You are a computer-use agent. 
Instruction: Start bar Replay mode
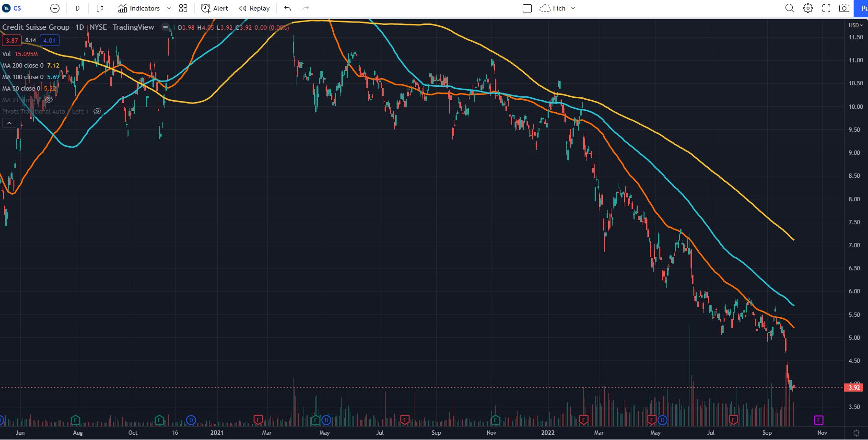(255, 8)
